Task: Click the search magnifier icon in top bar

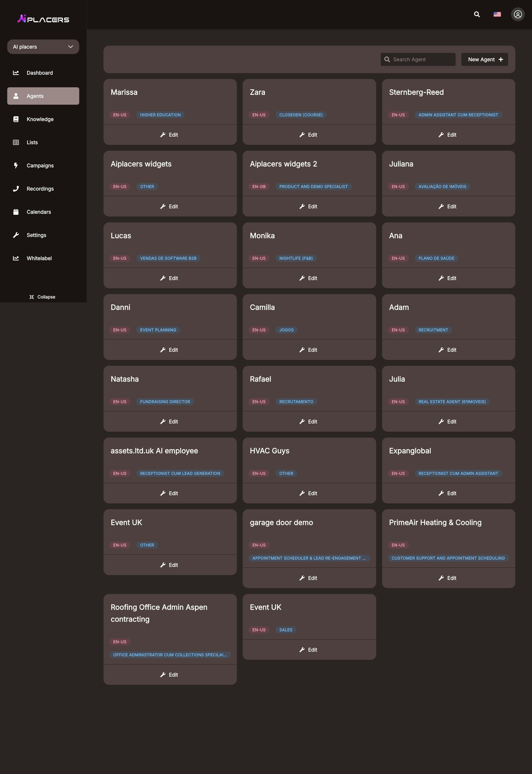Action: 477,14
